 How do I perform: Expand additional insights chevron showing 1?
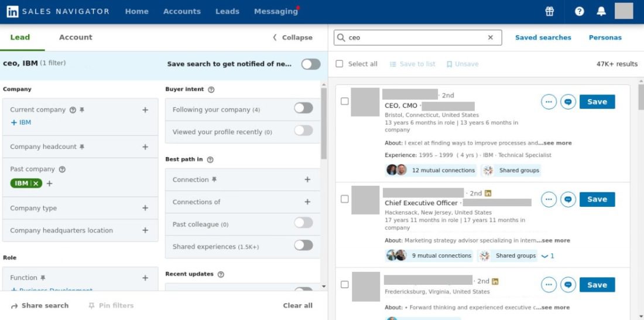click(x=548, y=256)
